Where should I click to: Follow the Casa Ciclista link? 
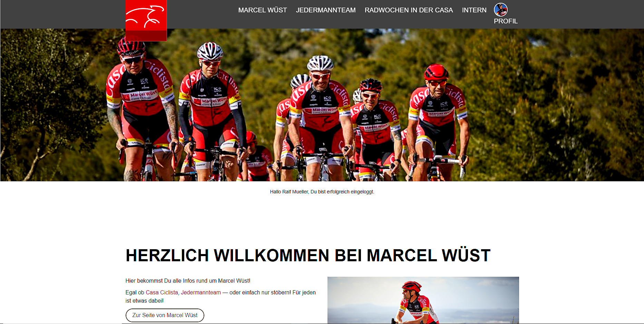point(162,292)
